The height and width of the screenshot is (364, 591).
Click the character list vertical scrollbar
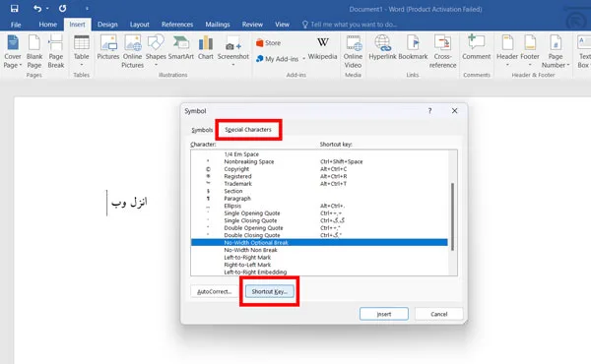453,216
